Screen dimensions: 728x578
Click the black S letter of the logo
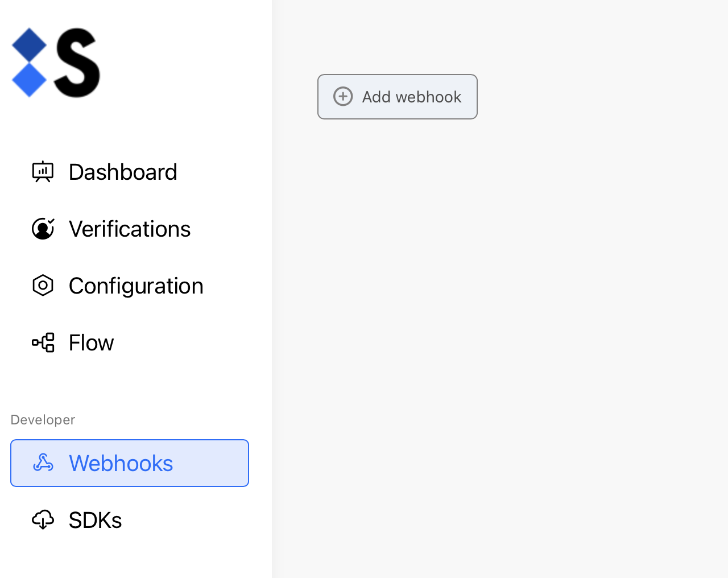click(77, 63)
